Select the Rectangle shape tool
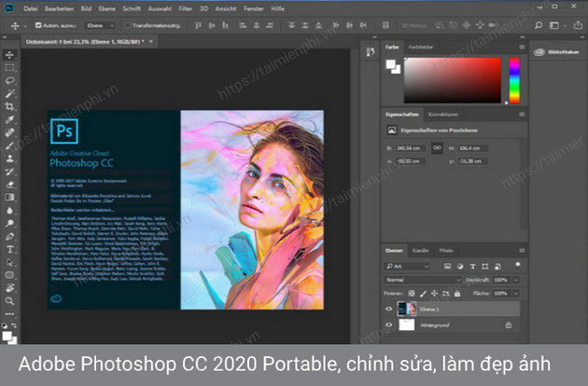 pos(9,275)
